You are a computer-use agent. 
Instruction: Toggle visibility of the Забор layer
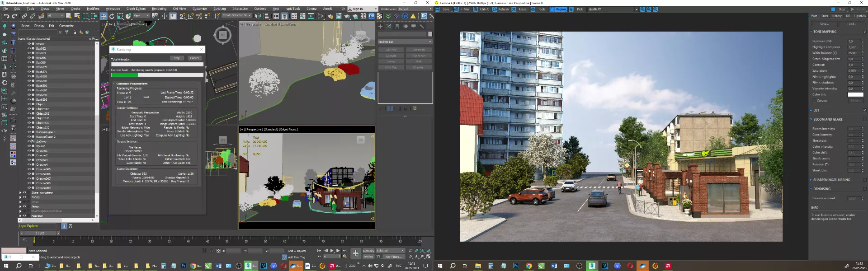pyautogui.click(x=24, y=197)
